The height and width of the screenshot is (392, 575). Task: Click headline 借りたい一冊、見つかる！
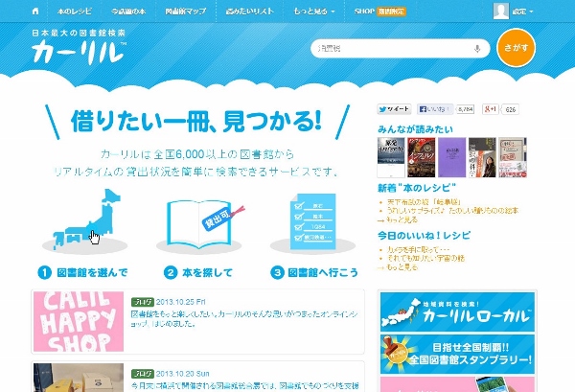pos(196,122)
